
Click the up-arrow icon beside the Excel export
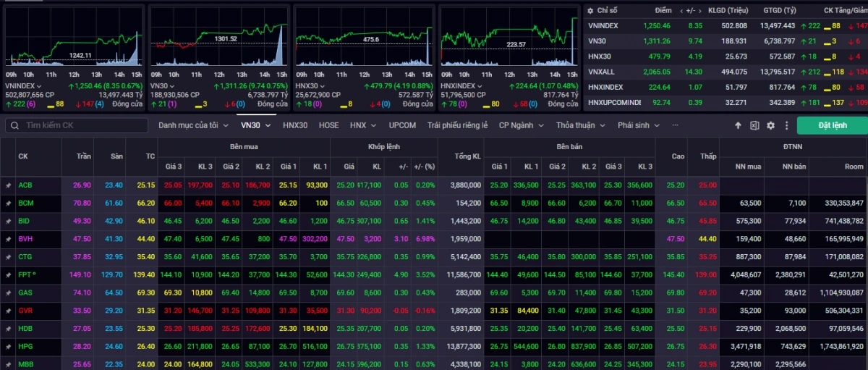[739, 125]
